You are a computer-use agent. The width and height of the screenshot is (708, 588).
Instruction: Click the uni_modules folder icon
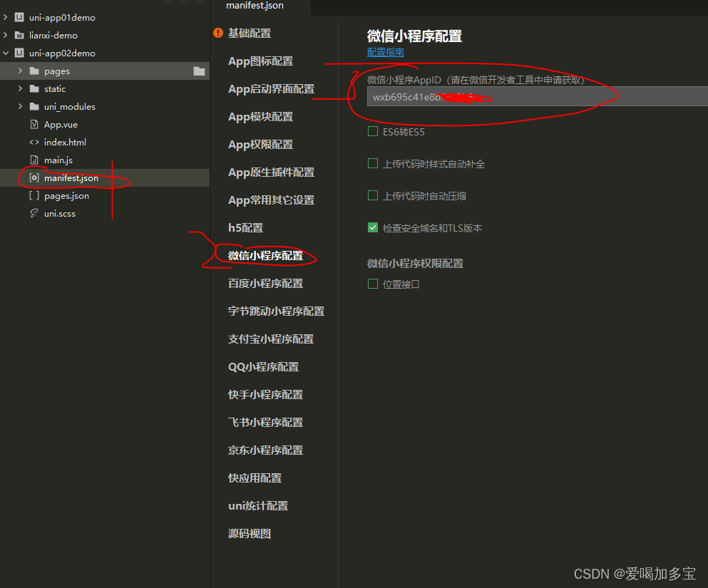tap(34, 106)
